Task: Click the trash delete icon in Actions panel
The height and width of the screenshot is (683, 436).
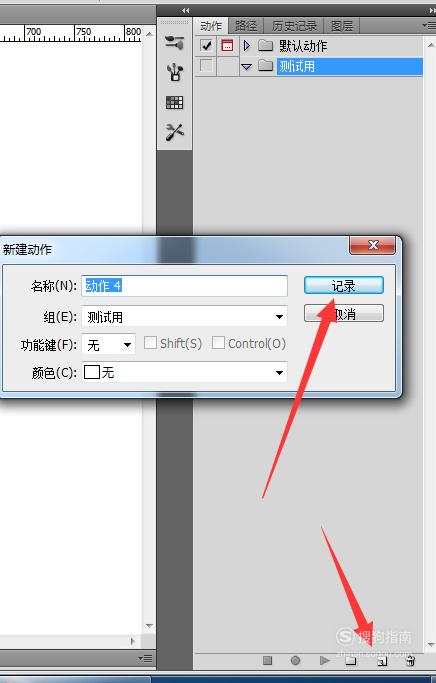Action: tap(410, 661)
